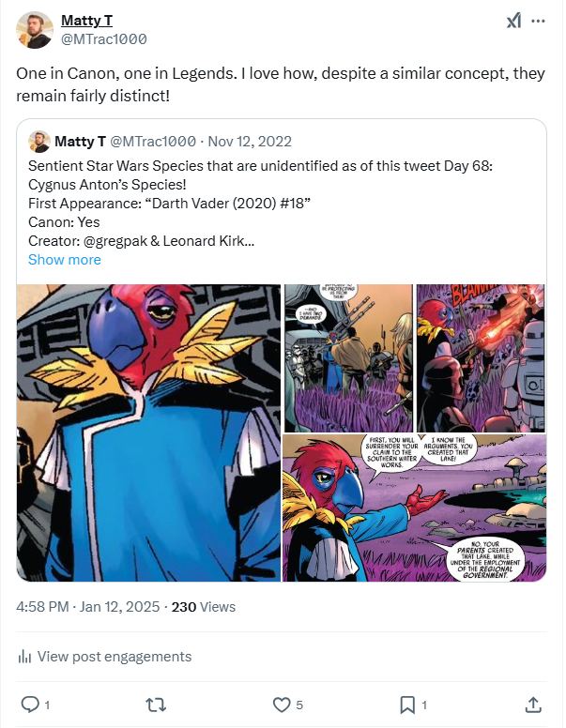Open the more options ellipsis menu
Viewport: 566px width, 728px height.
538,21
